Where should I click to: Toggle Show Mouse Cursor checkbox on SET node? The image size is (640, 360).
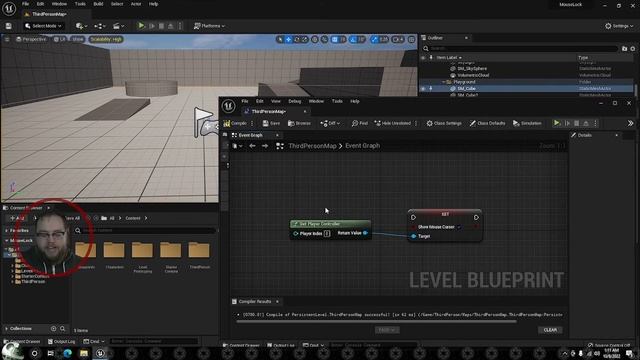(x=459, y=227)
